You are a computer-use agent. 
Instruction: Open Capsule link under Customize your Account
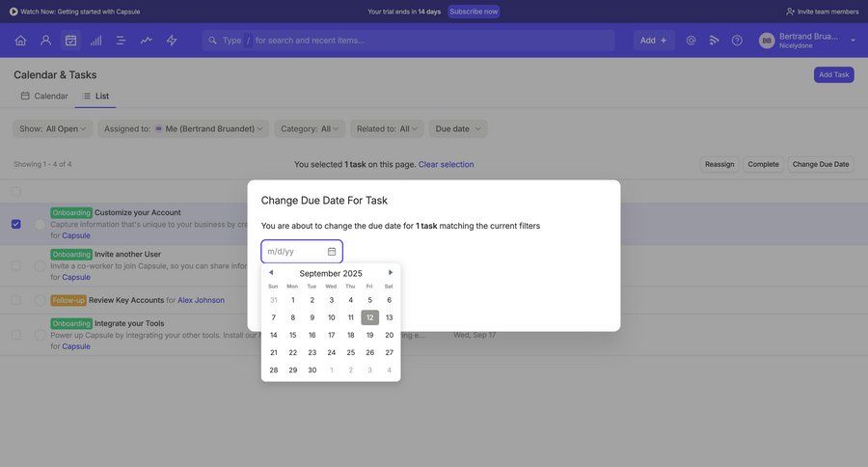click(76, 235)
